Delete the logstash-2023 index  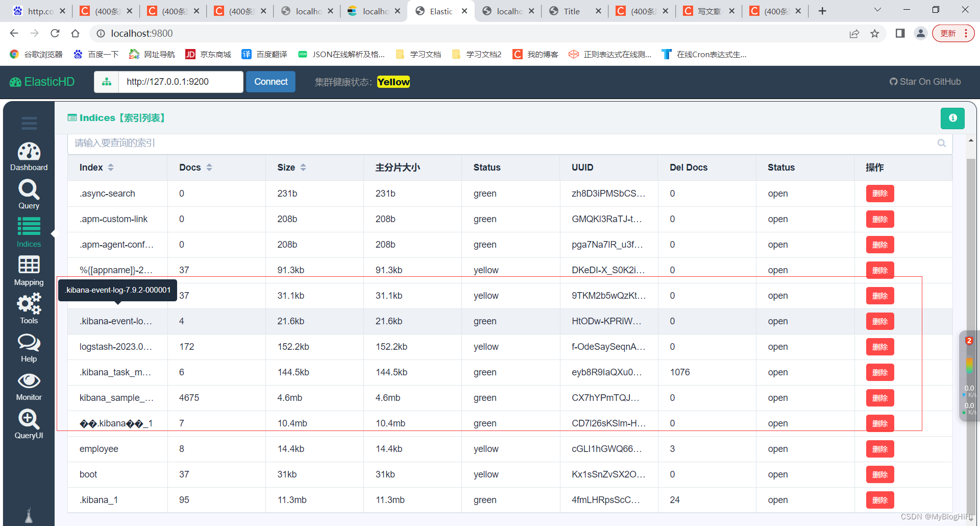pyautogui.click(x=880, y=347)
